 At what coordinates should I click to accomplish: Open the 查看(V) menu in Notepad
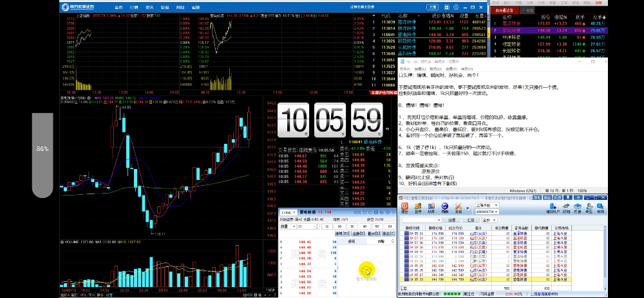(451, 69)
